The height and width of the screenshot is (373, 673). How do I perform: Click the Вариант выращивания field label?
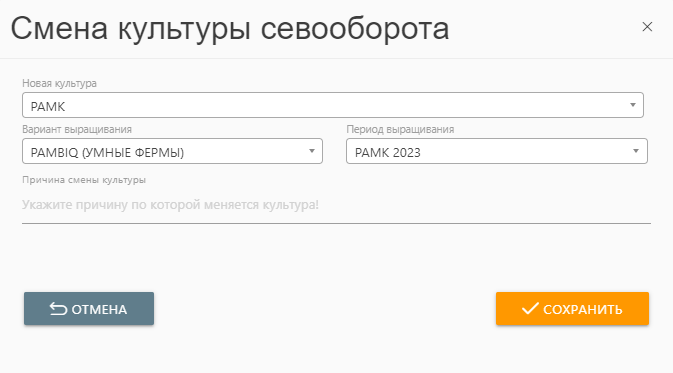click(x=77, y=129)
